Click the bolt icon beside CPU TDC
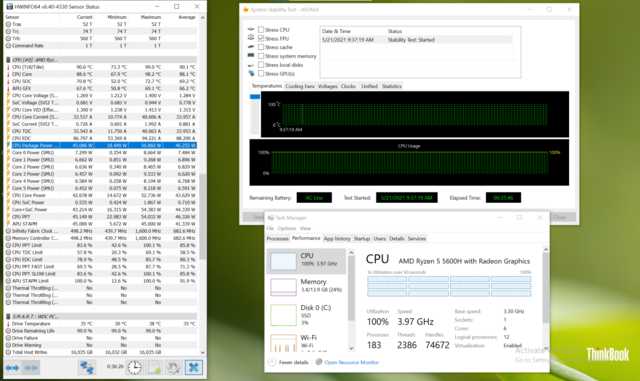 (8, 131)
